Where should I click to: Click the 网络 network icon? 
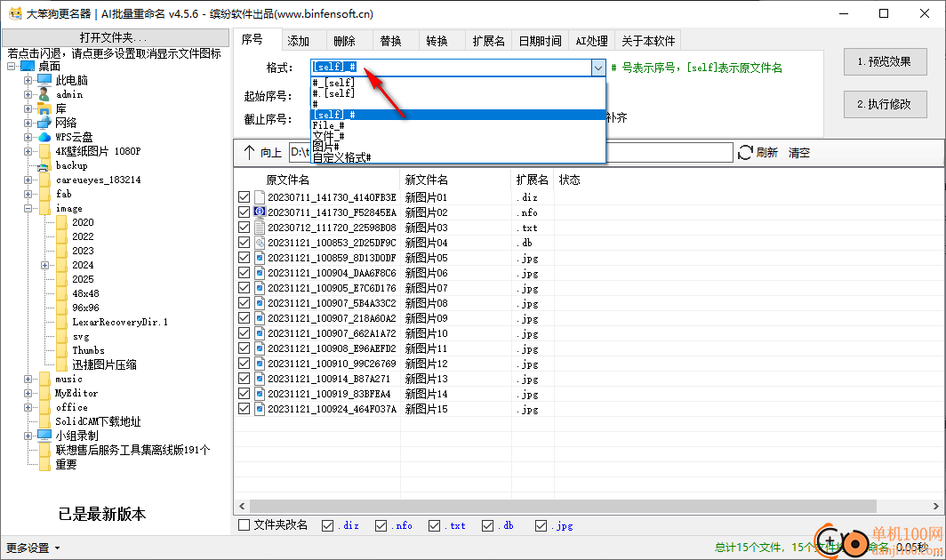[44, 123]
